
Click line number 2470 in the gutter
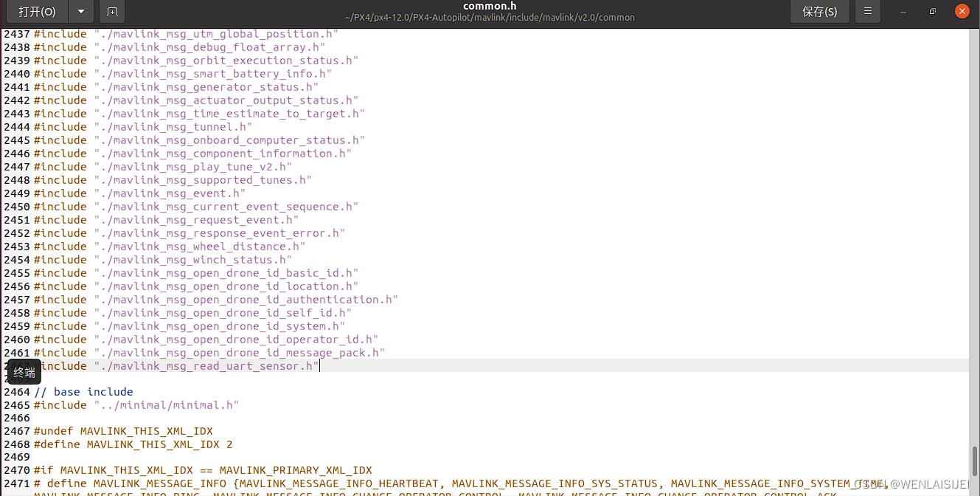tap(17, 470)
